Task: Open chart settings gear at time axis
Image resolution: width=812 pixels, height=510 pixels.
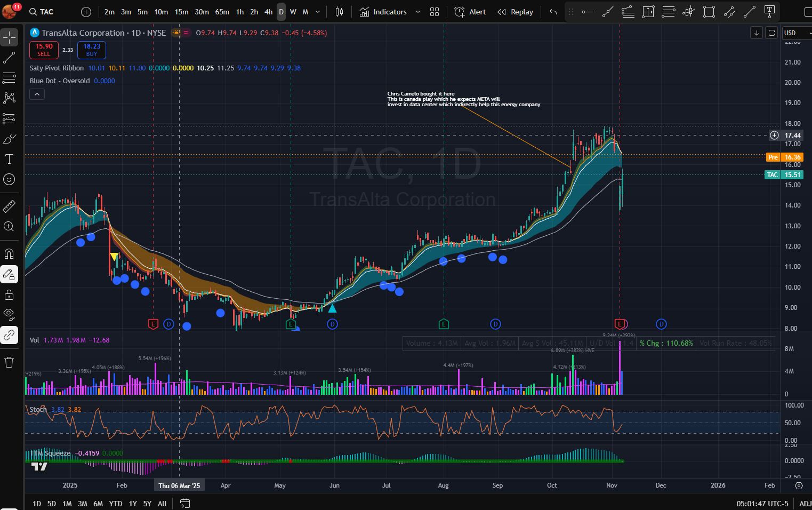Action: (x=799, y=485)
